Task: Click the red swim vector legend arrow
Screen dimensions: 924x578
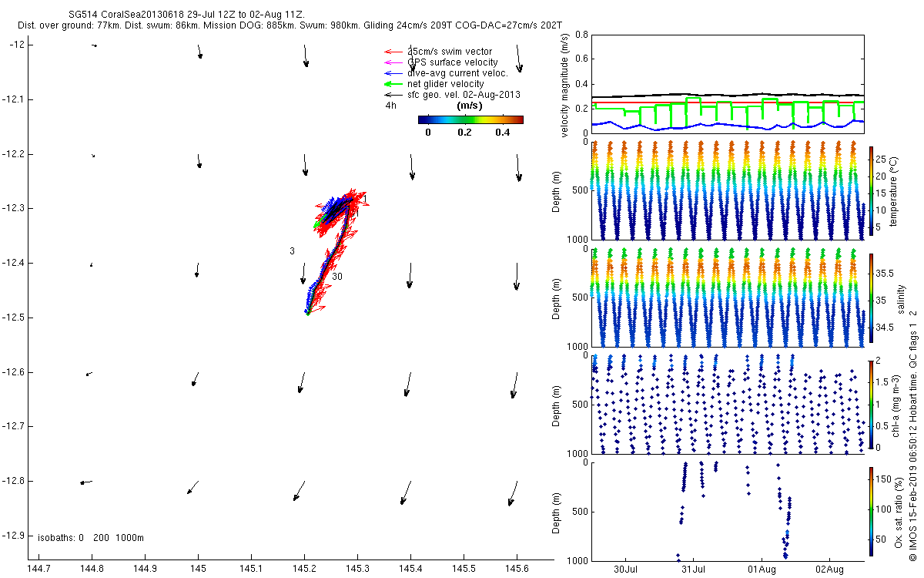Action: [392, 52]
